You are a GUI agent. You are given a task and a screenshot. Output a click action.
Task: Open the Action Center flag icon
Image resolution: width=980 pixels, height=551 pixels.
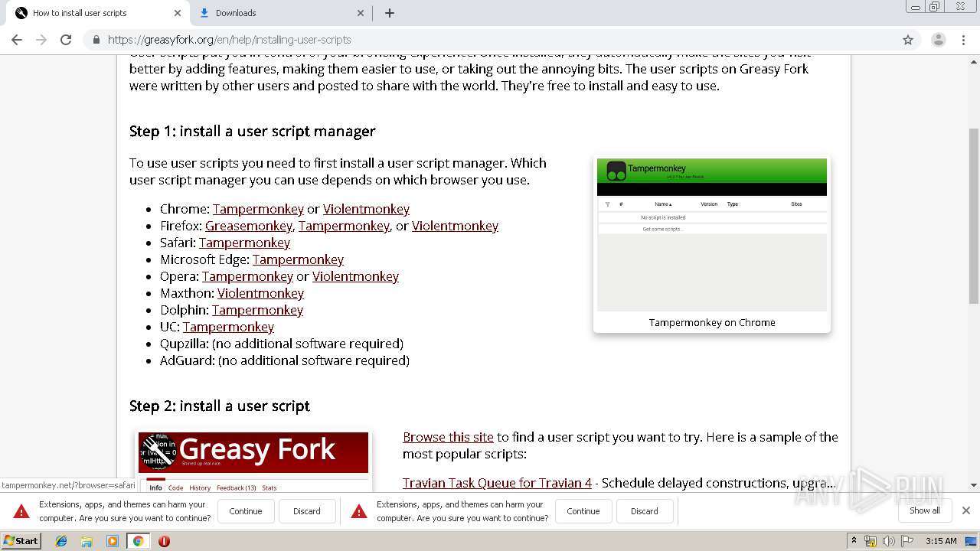coord(908,541)
